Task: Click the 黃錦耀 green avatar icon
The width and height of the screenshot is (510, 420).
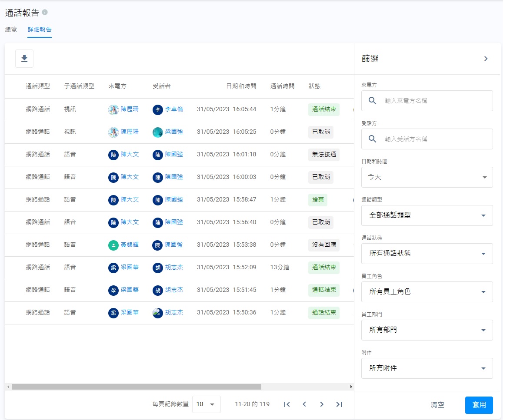Action: pos(113,245)
